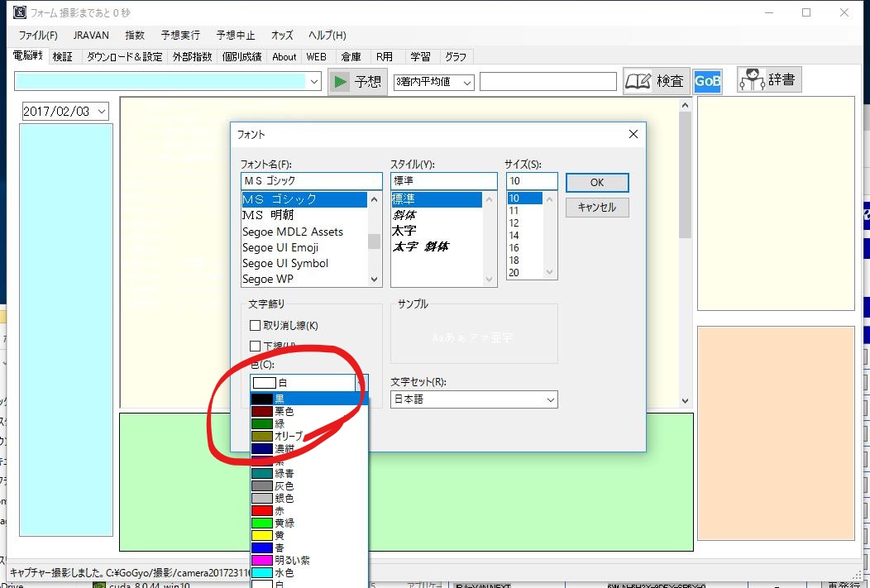Choose オリーブ olive from the color list
This screenshot has width=870, height=588.
point(308,436)
